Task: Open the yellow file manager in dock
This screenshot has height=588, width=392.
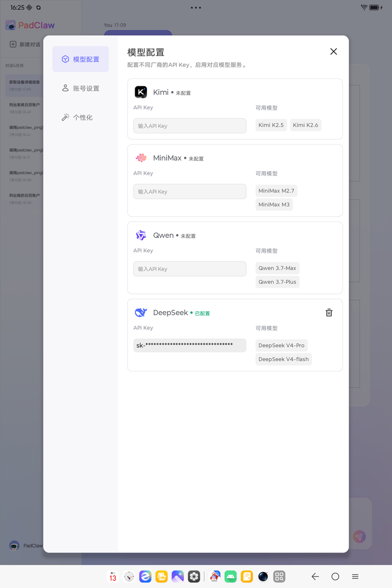Action: coord(161,577)
